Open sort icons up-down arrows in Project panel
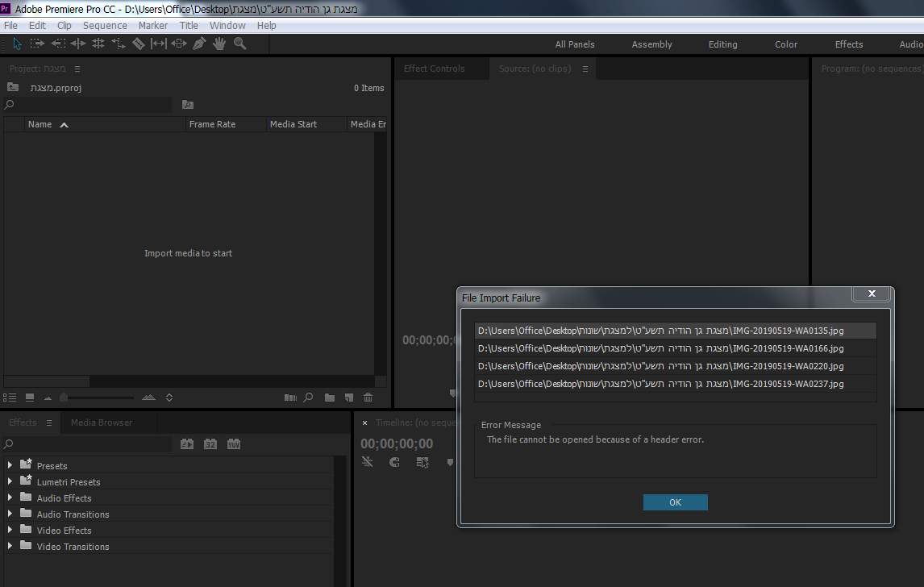The height and width of the screenshot is (587, 924). (169, 398)
